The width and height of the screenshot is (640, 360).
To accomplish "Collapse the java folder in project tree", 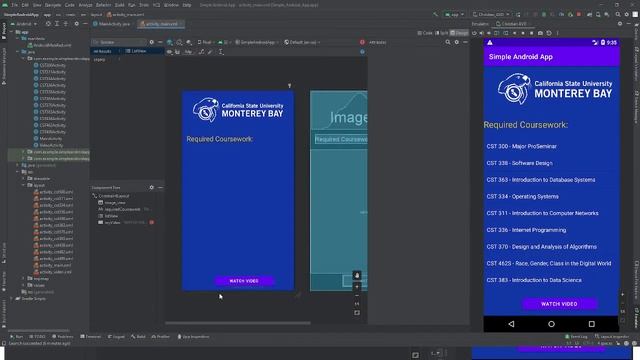I will tap(18, 52).
